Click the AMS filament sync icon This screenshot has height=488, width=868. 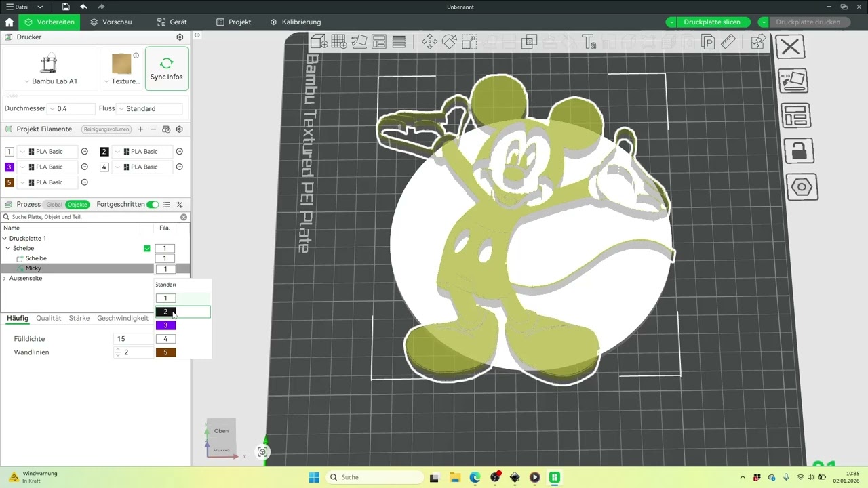point(166,129)
